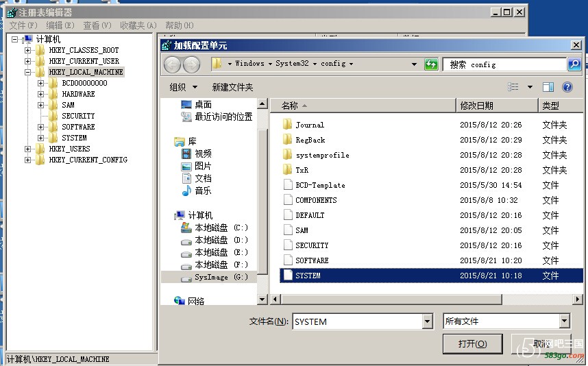588x366 pixels.
Task: Click navigation pane scroll-down arrow
Action: (x=262, y=300)
